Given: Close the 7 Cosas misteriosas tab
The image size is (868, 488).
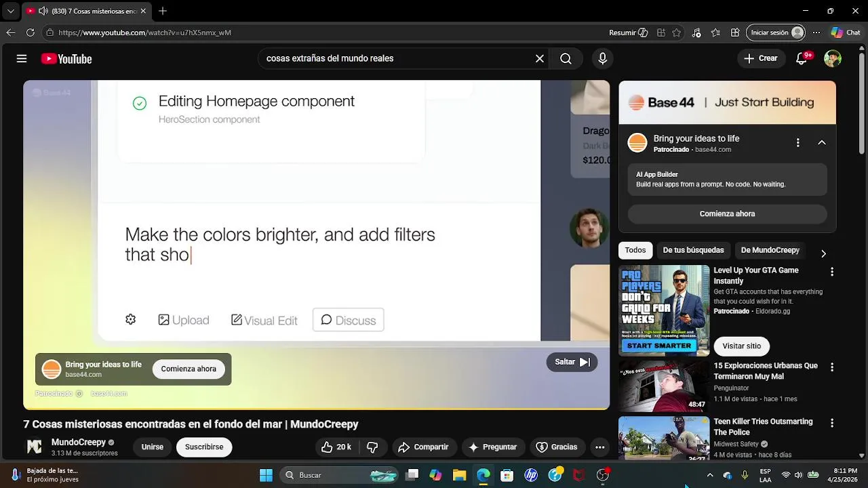Looking at the screenshot, I should click(x=143, y=11).
